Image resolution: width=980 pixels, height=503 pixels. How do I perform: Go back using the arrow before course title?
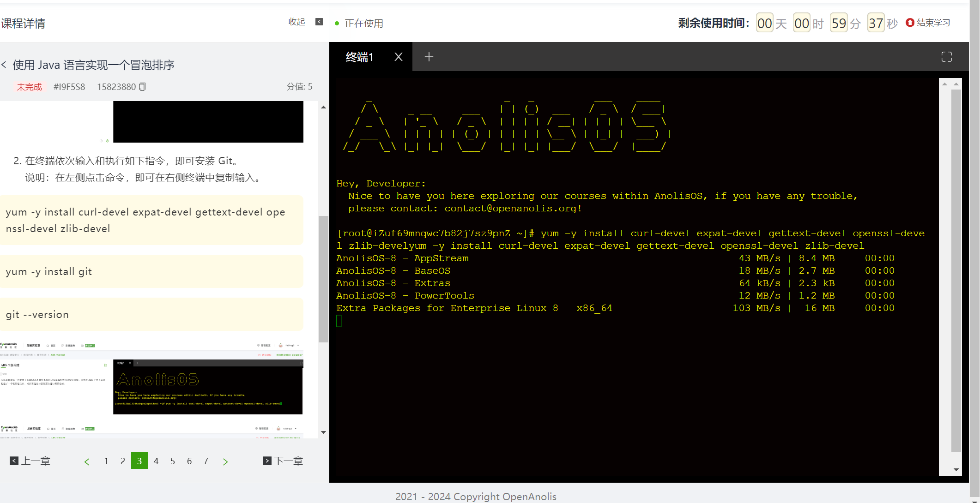pos(4,65)
